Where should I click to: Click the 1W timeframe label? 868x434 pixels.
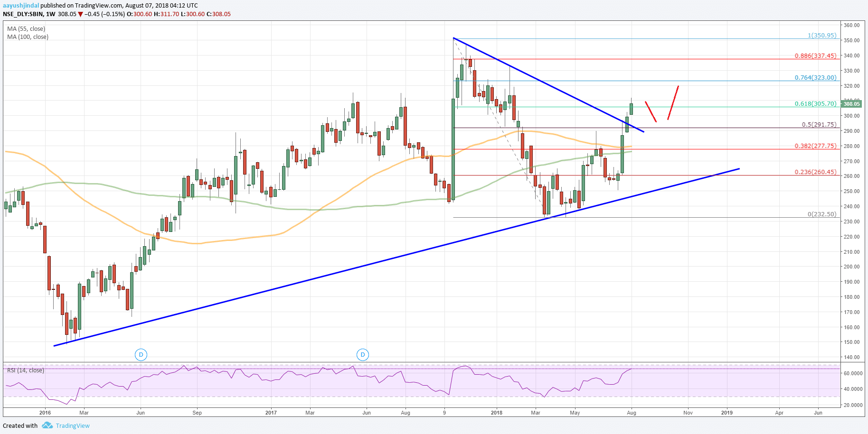point(50,14)
